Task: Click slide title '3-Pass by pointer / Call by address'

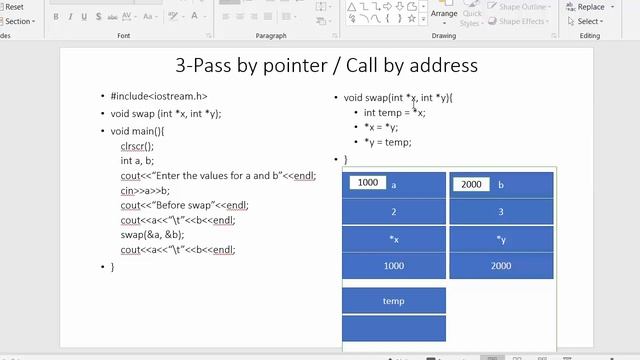Action: click(x=327, y=65)
